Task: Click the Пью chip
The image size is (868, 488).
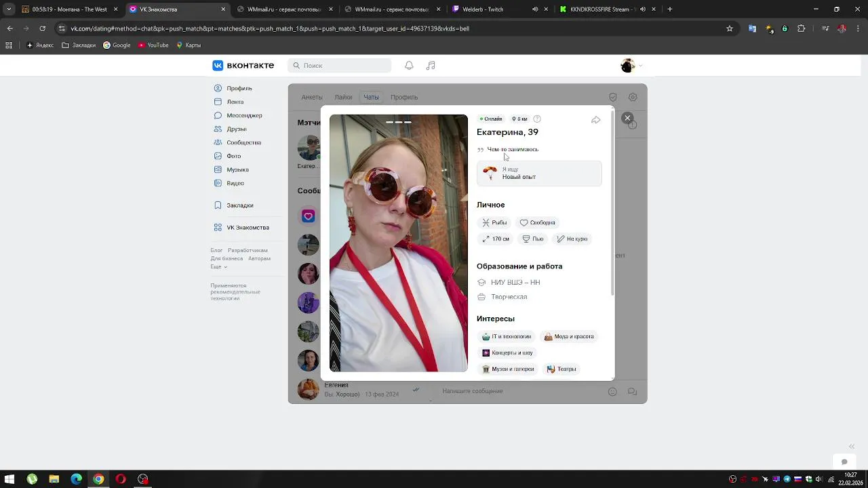Action: click(x=533, y=239)
